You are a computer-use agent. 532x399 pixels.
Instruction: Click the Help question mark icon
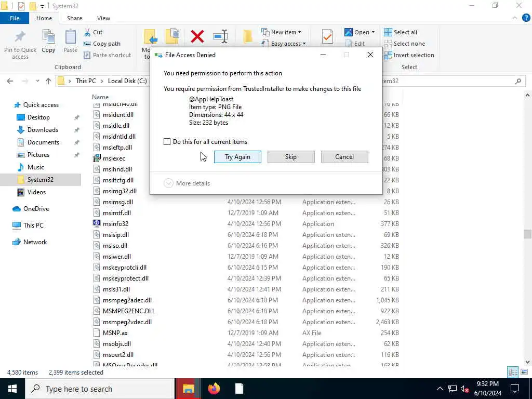[x=526, y=18]
